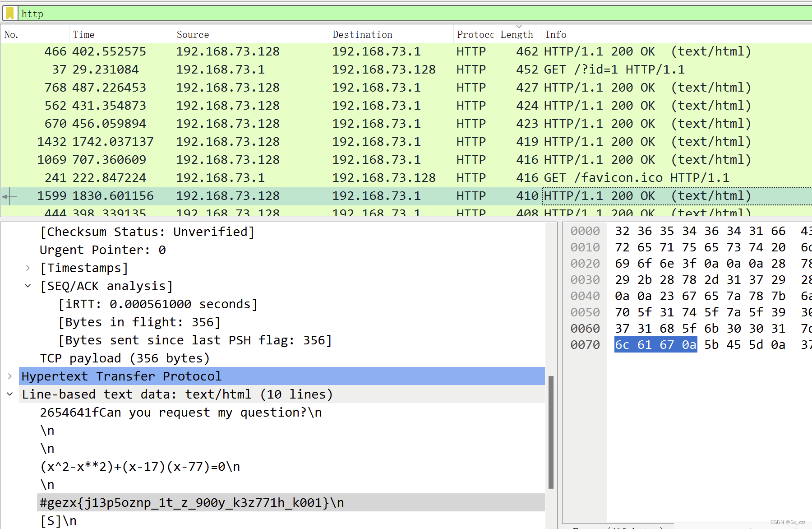812x529 pixels.
Task: Click bytes 5b 45 5d 0a in hex row 0070
Action: pyautogui.click(x=745, y=345)
